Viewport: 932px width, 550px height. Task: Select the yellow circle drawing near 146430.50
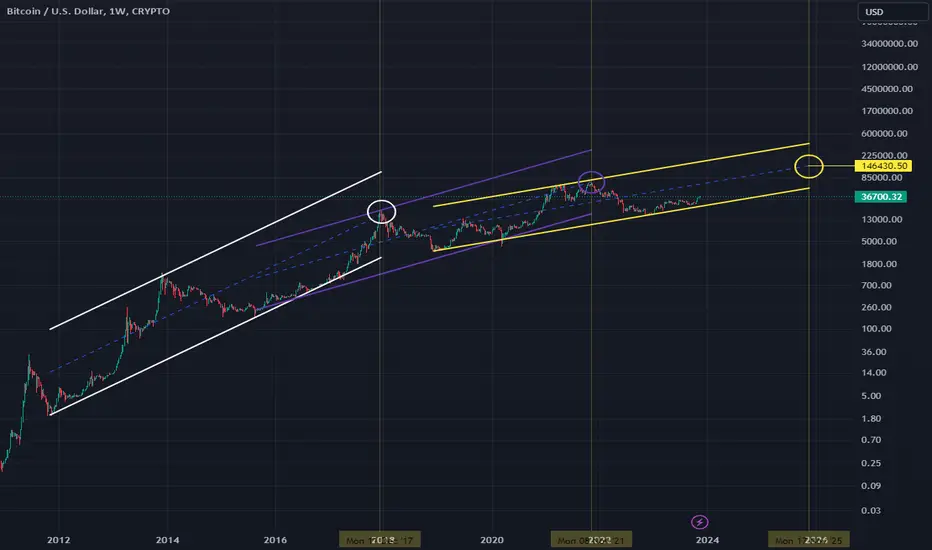pos(809,166)
